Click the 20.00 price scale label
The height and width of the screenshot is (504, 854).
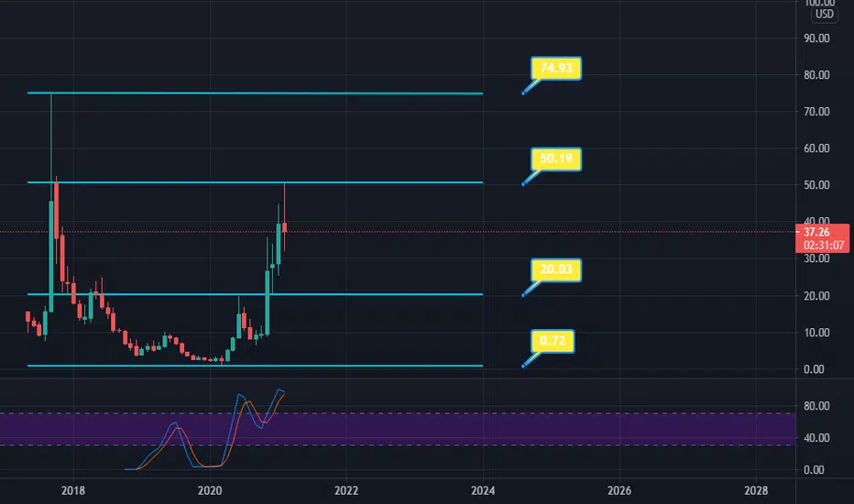point(816,296)
